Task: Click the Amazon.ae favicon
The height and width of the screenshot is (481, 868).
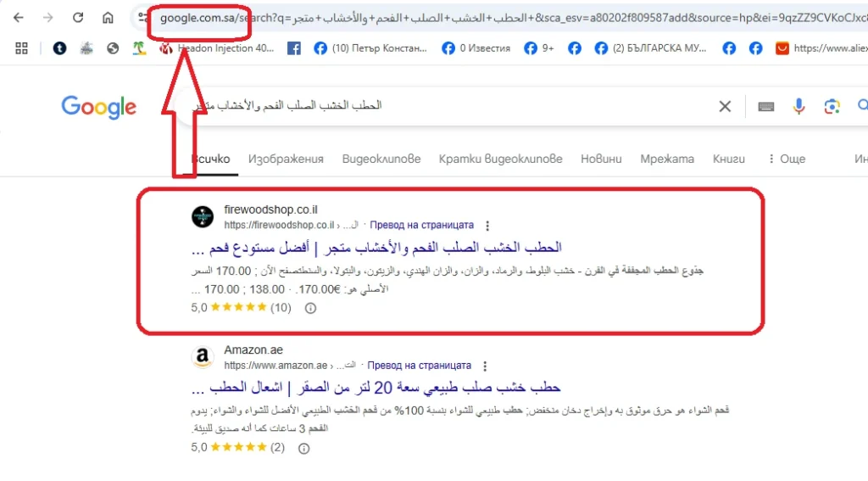Action: click(x=203, y=357)
